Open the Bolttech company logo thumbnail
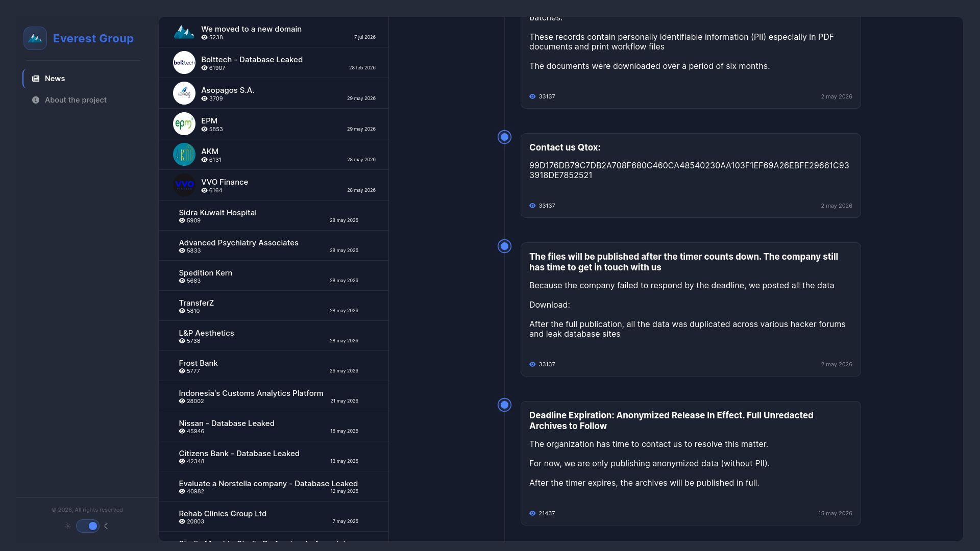This screenshot has height=551, width=980. (184, 63)
